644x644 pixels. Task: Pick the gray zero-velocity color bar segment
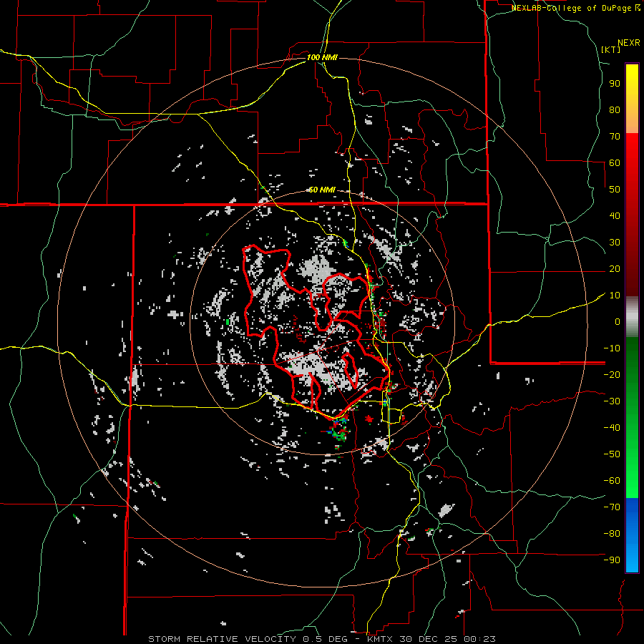(632, 316)
